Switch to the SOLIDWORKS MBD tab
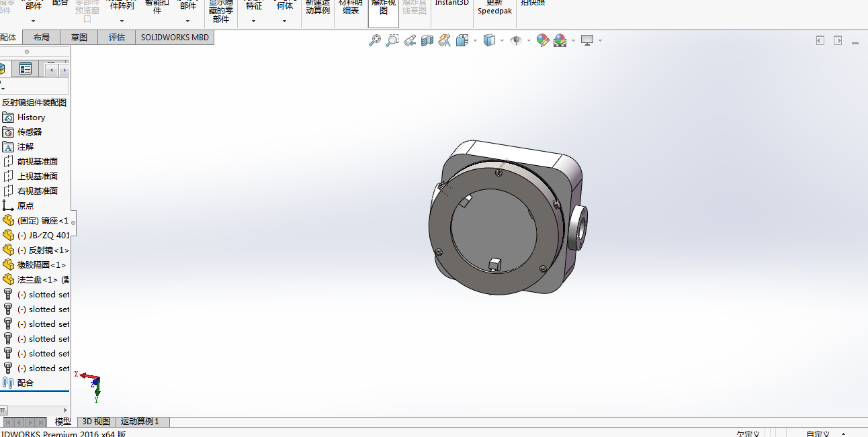Viewport: 868px width, 437px height. pyautogui.click(x=175, y=38)
